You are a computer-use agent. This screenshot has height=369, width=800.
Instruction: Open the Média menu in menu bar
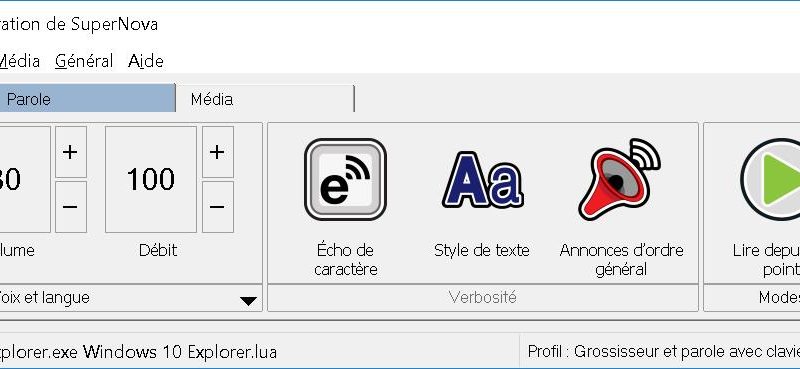(x=19, y=61)
